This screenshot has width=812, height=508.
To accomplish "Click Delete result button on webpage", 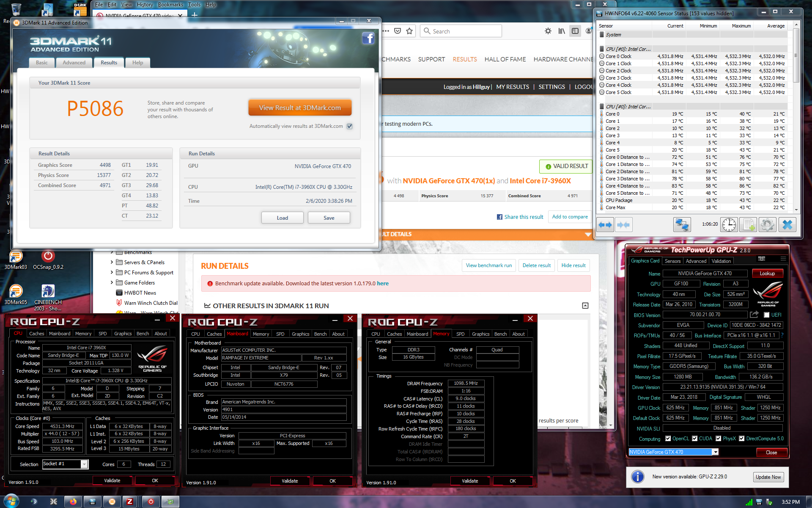I will coord(537,265).
